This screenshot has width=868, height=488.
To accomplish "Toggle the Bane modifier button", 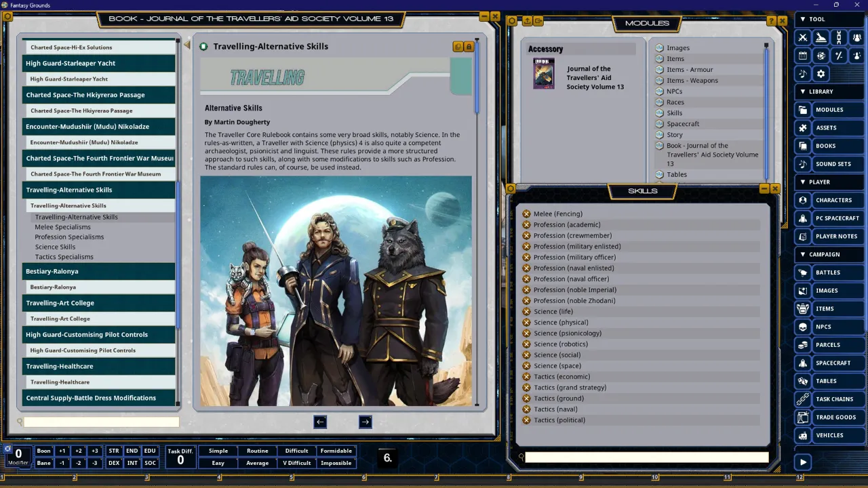I will coord(44,463).
